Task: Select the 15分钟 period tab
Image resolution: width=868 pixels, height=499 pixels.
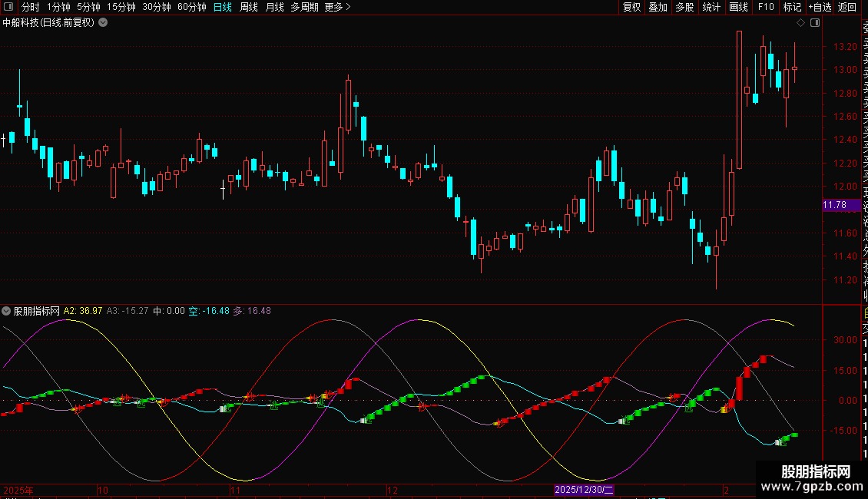Action: [x=121, y=7]
